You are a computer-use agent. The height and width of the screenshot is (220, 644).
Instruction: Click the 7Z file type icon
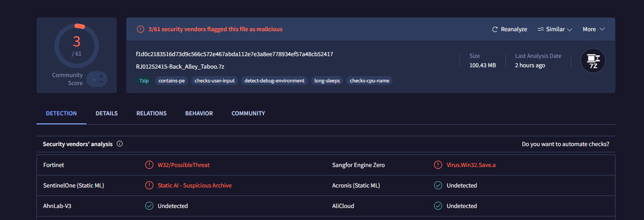[593, 61]
